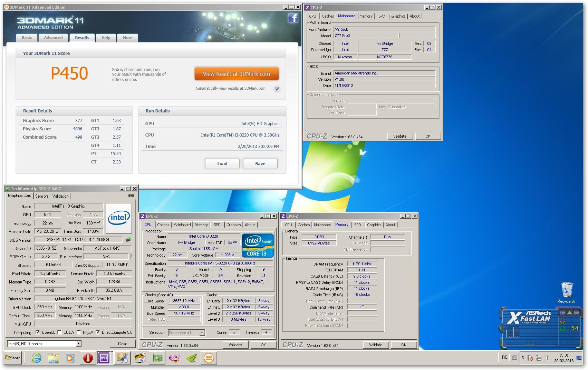Open the Help tab in 3DMark 11
Viewport: 588px width, 370px height.
106,38
